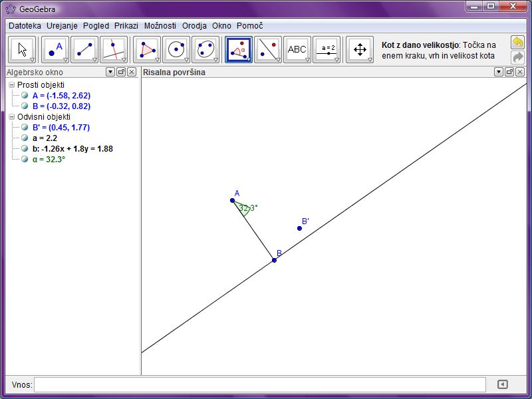Select the New Point tool

pyautogui.click(x=55, y=50)
